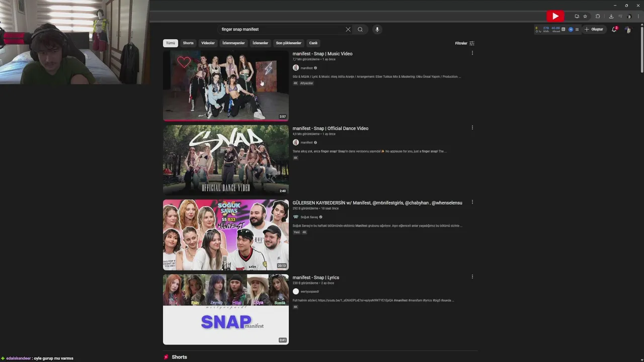Open the Soğuk Savaş Manifest thumbnail
The image size is (644, 362).
point(226,235)
